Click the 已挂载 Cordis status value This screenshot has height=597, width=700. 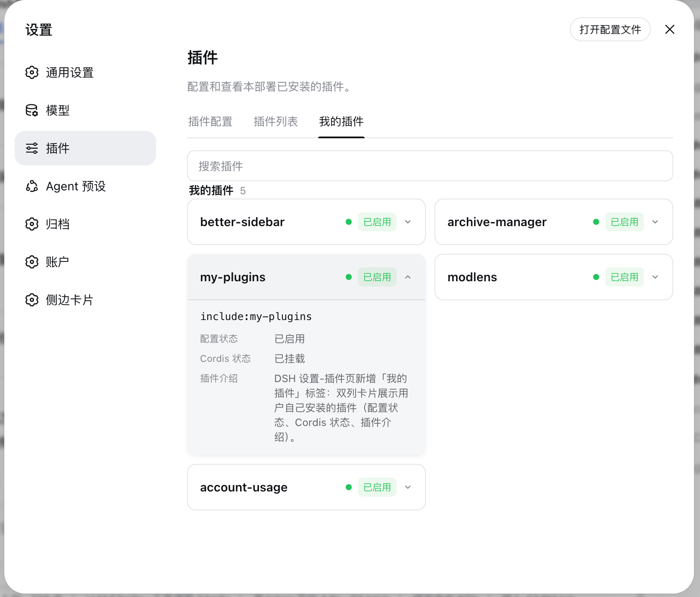click(x=290, y=358)
